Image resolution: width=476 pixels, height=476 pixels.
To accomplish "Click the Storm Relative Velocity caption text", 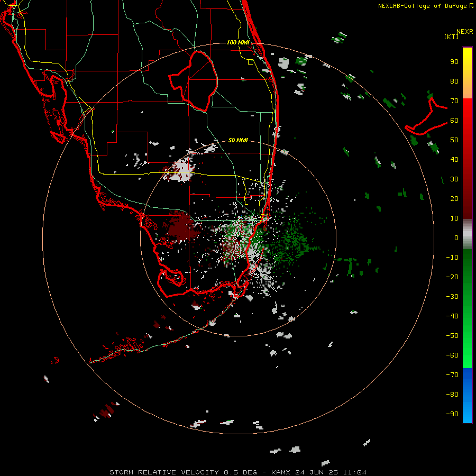I will 237,472.
